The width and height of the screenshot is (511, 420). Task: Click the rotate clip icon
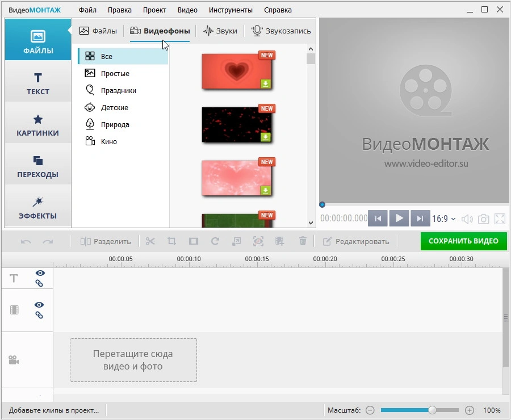pos(215,241)
